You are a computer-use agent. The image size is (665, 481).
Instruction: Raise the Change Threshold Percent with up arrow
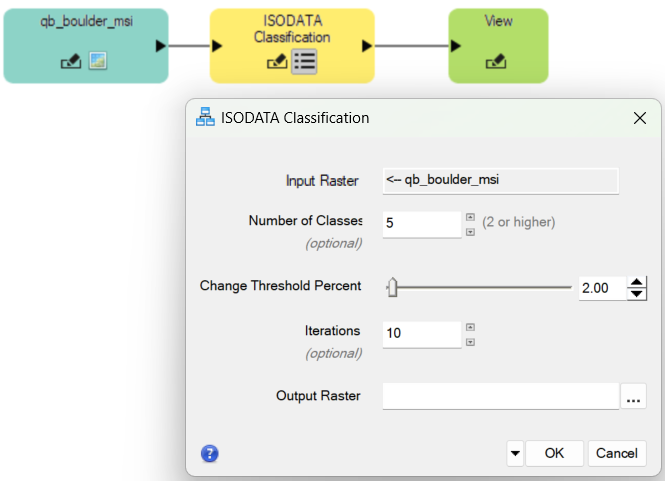(636, 282)
